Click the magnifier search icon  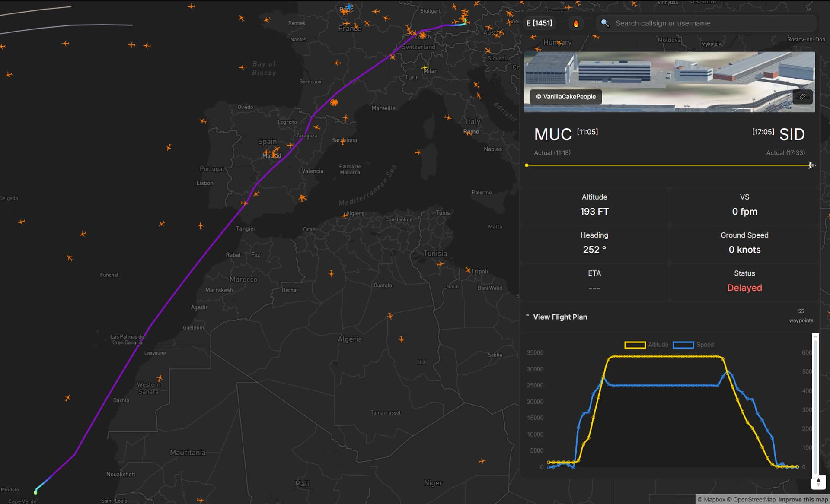605,23
